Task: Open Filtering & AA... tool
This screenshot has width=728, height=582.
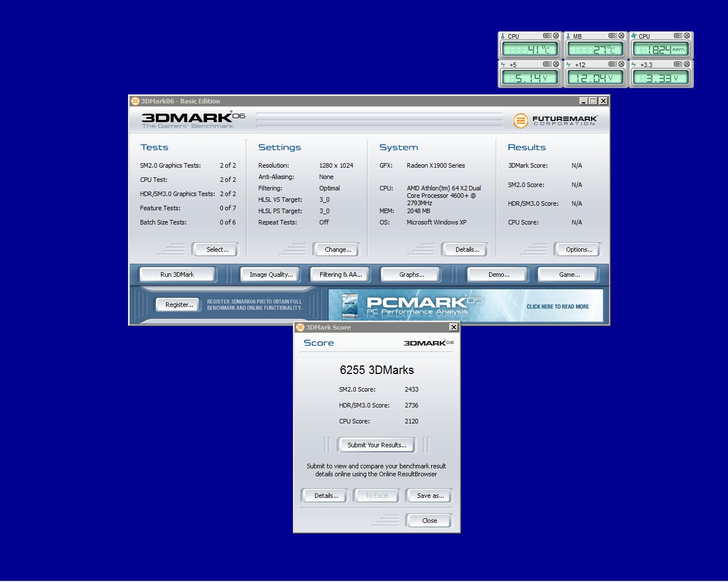Action: (340, 275)
